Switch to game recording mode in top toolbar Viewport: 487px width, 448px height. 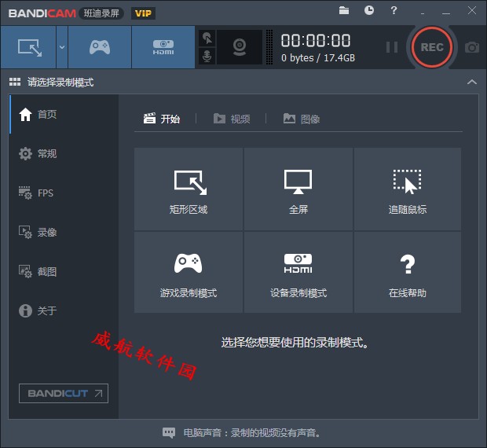pyautogui.click(x=100, y=47)
